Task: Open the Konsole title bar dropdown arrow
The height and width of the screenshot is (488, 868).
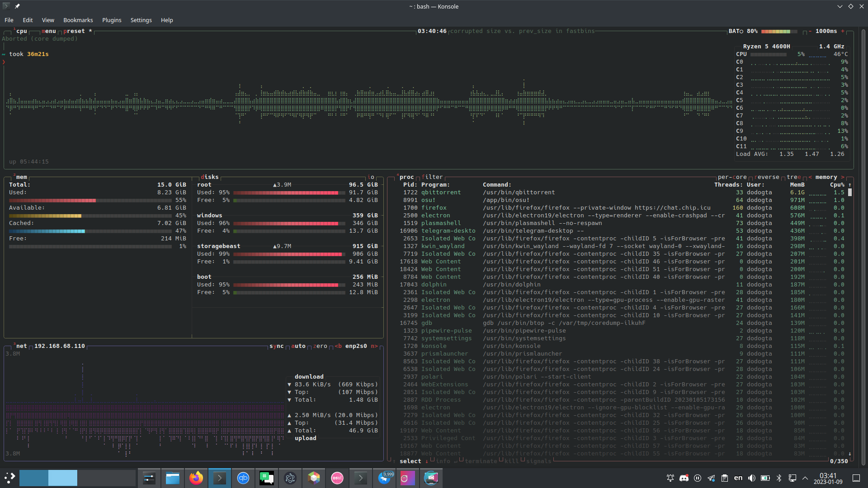Action: 840,6
